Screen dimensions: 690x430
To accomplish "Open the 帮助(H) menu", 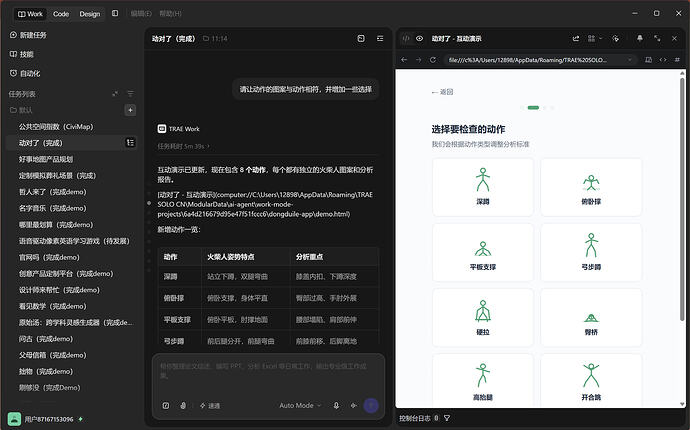I will (x=170, y=14).
